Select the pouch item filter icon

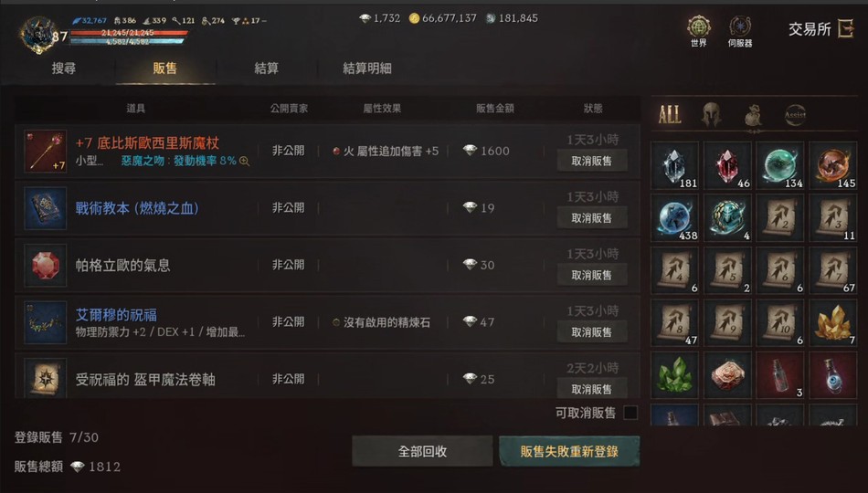[x=753, y=115]
